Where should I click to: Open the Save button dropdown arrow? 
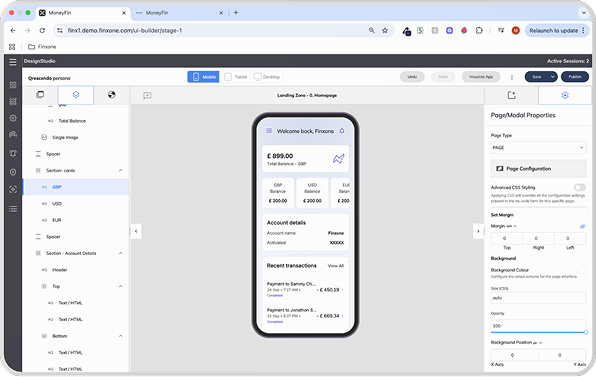[552, 77]
